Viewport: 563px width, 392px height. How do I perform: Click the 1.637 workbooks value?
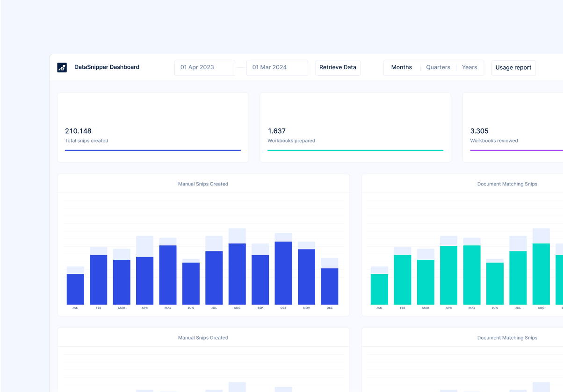tap(276, 131)
